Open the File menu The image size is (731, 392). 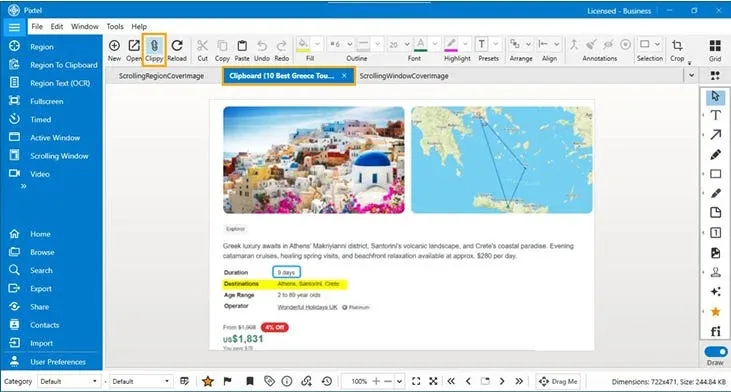pyautogui.click(x=37, y=27)
